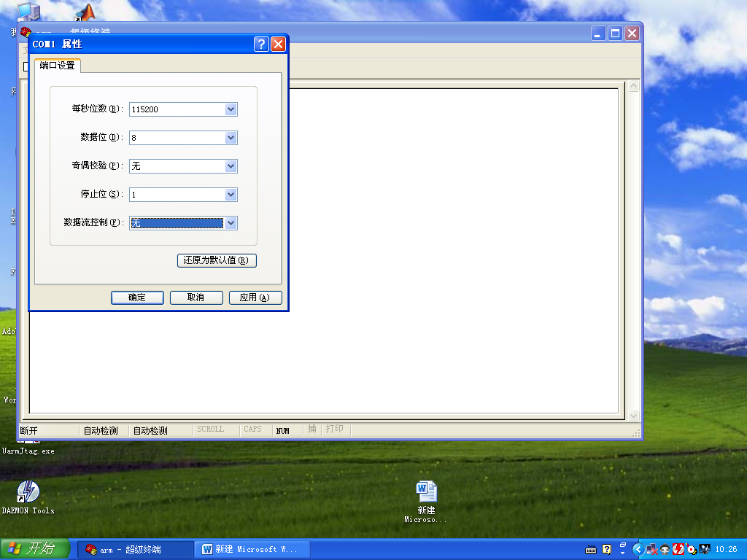The image size is (747, 560).
Task: Open the bits per second (每秒位数) dropdown
Action: click(x=231, y=109)
